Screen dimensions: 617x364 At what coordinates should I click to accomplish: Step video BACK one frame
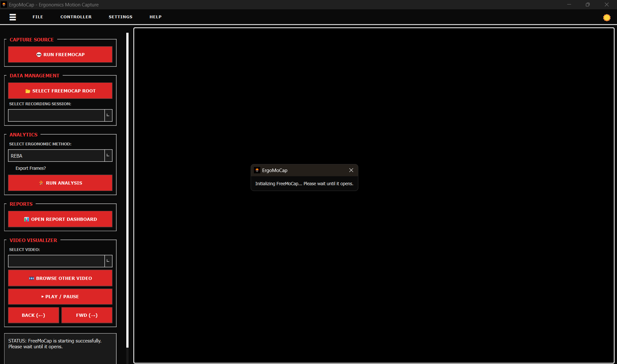(33, 315)
